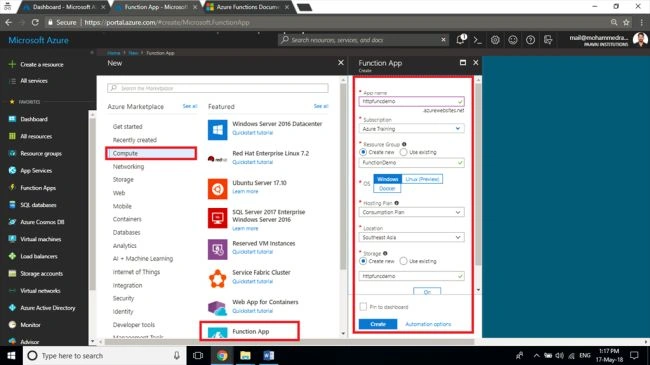The height and width of the screenshot is (365, 650).
Task: Click the storage account name field
Action: pyautogui.click(x=412, y=276)
